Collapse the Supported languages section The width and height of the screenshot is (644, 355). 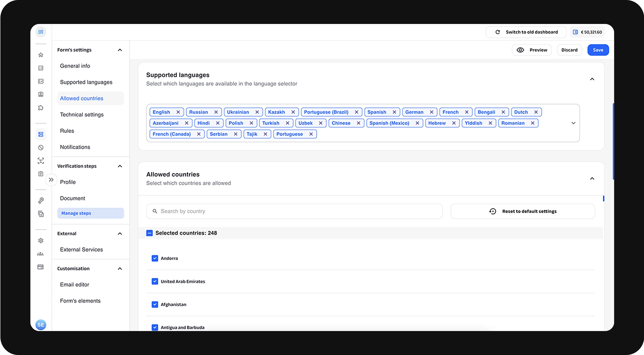tap(592, 79)
